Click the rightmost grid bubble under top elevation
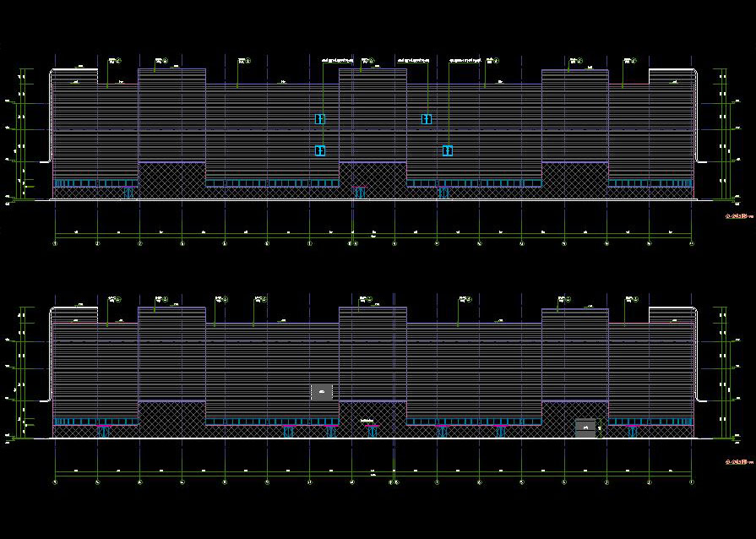Viewport: 756px width, 539px height. pos(692,244)
